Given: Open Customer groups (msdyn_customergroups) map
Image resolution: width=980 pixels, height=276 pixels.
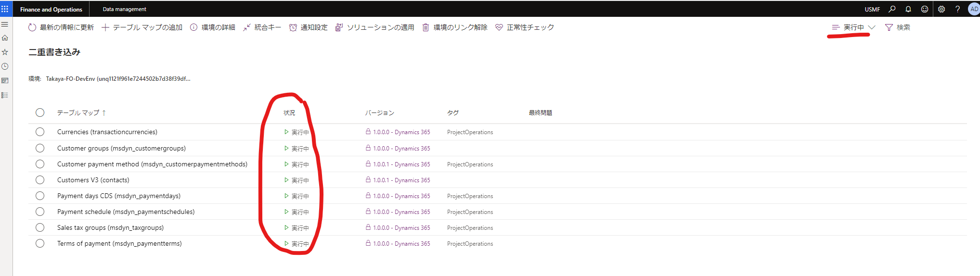Looking at the screenshot, I should 121,148.
